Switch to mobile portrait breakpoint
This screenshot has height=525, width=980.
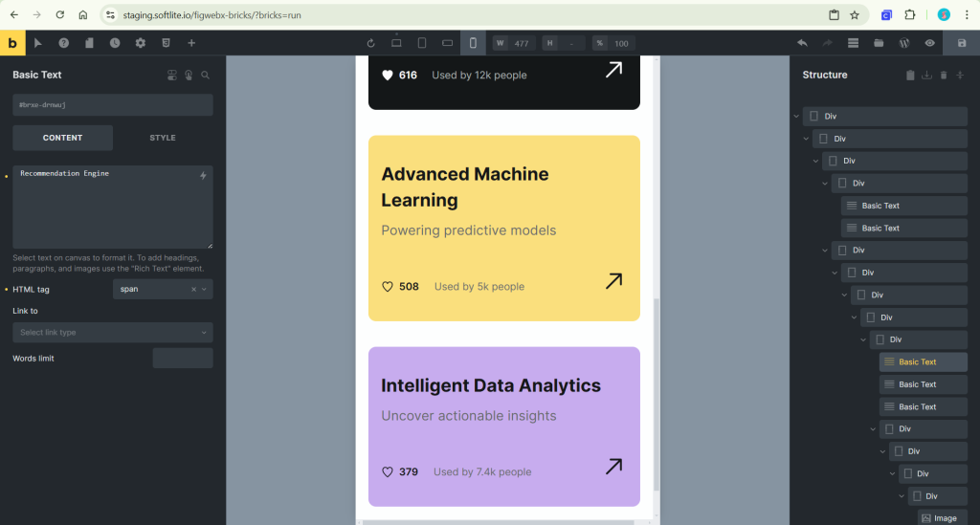point(473,43)
